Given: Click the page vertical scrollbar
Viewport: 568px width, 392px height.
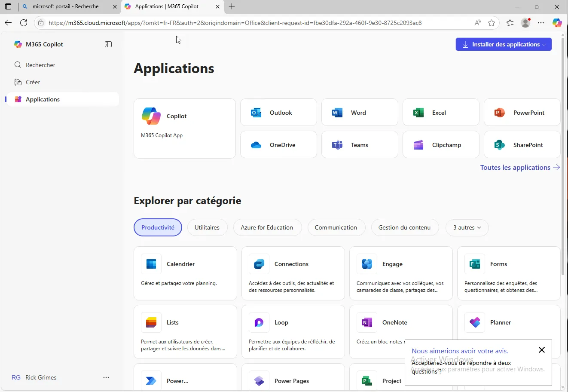Looking at the screenshot, I should (x=563, y=172).
